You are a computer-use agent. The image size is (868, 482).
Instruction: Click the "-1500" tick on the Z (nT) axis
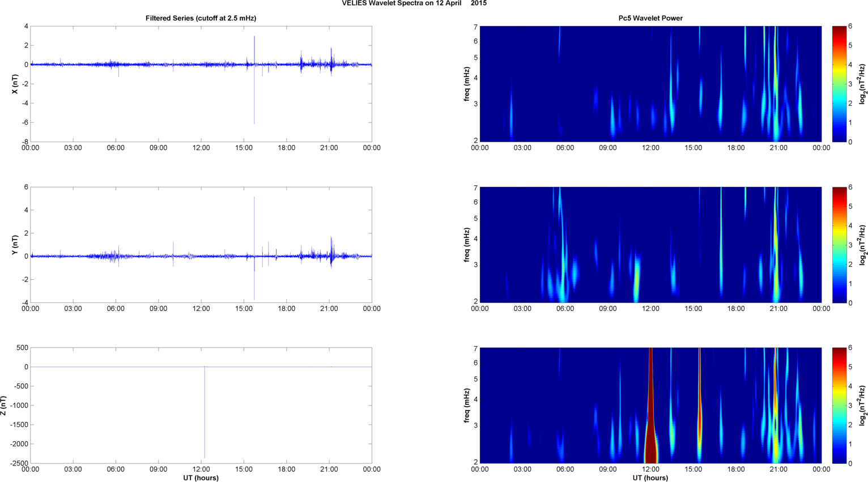point(19,425)
